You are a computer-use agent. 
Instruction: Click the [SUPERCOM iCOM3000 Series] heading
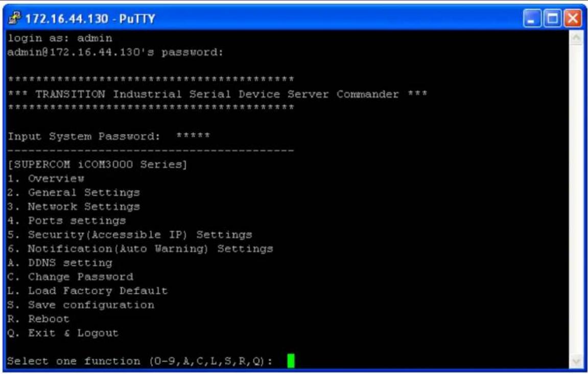click(97, 165)
